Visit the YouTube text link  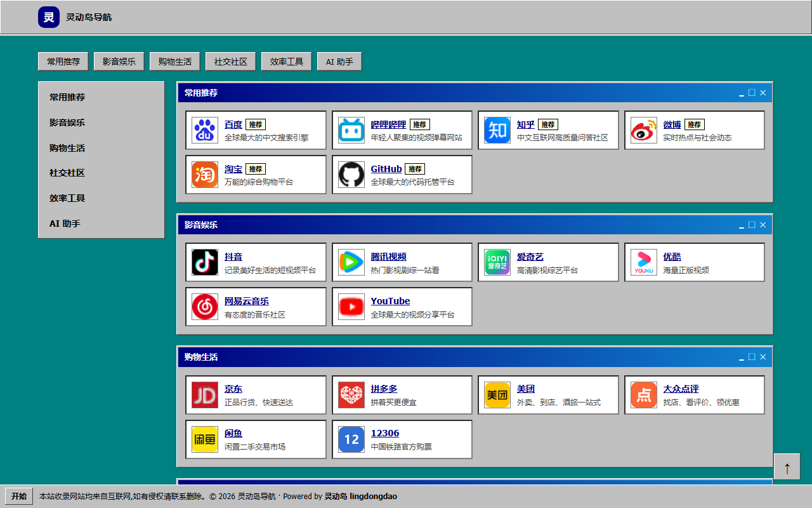390,301
